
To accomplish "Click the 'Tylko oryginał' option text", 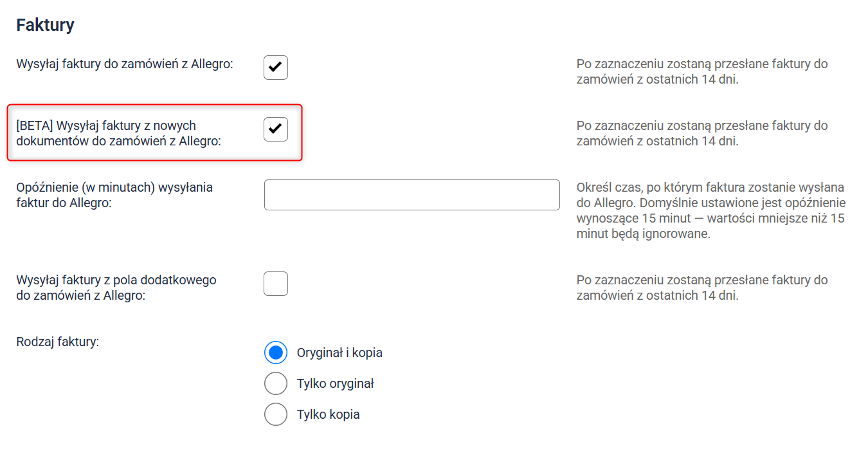I will 335,383.
